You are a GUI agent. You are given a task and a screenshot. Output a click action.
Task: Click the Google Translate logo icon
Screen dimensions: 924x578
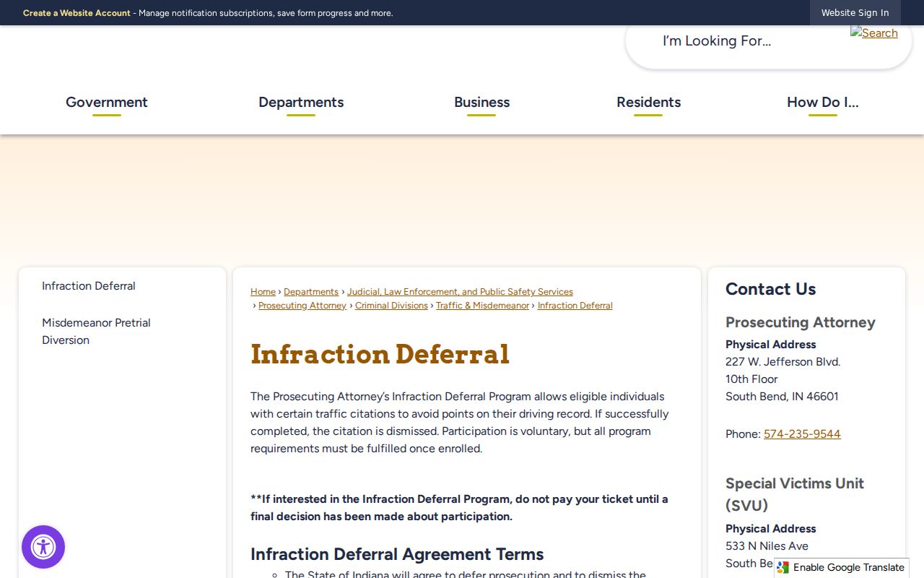tap(783, 568)
